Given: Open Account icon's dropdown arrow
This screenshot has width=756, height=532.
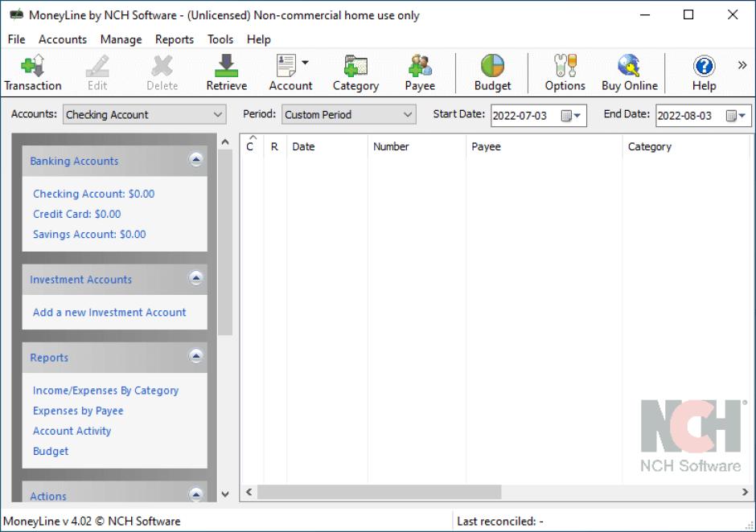Looking at the screenshot, I should coord(305,63).
